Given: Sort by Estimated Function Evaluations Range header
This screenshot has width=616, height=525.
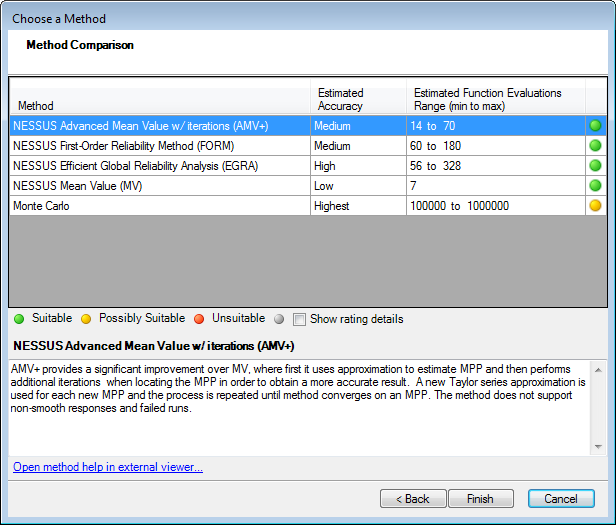Looking at the screenshot, I should click(x=495, y=99).
